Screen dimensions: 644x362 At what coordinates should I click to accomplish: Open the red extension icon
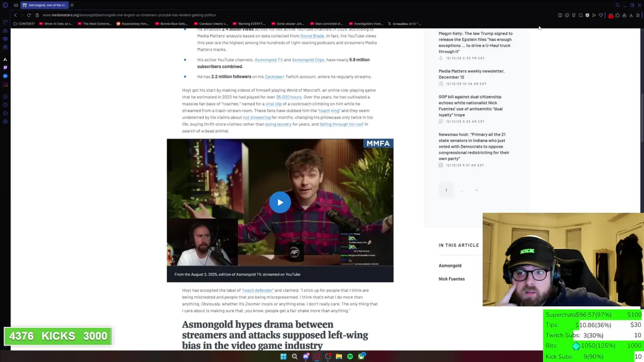coord(611,16)
